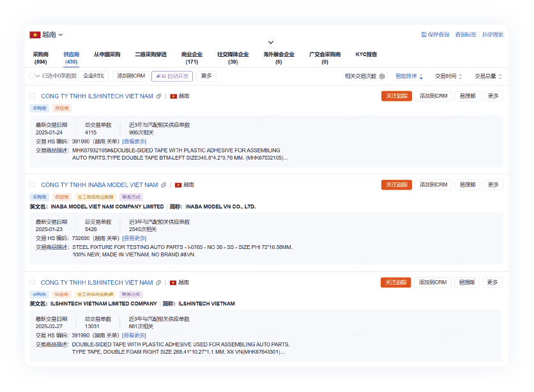Viewport: 534px width, 392px height.
Task: Click the gear icon beside 相关交易次数
Action: (x=382, y=76)
